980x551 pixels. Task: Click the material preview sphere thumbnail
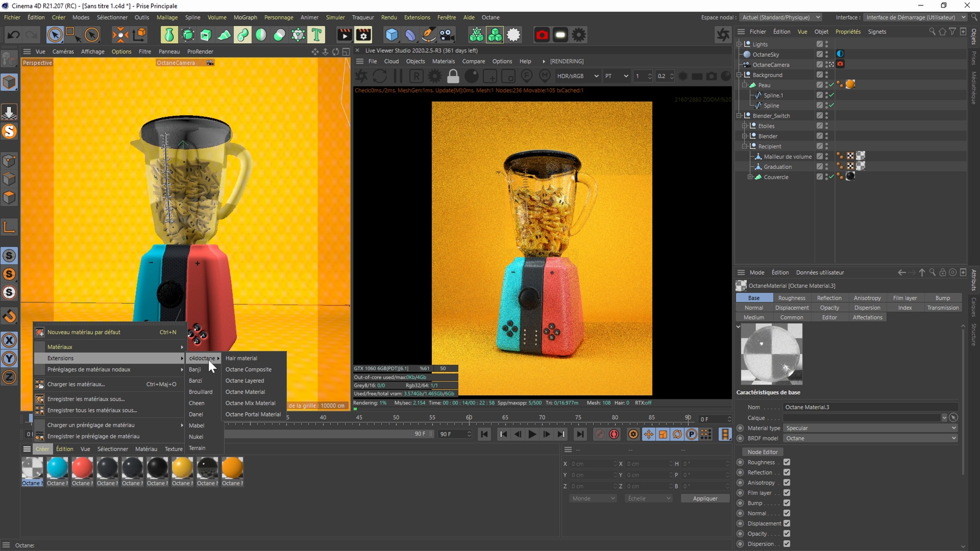click(x=771, y=354)
